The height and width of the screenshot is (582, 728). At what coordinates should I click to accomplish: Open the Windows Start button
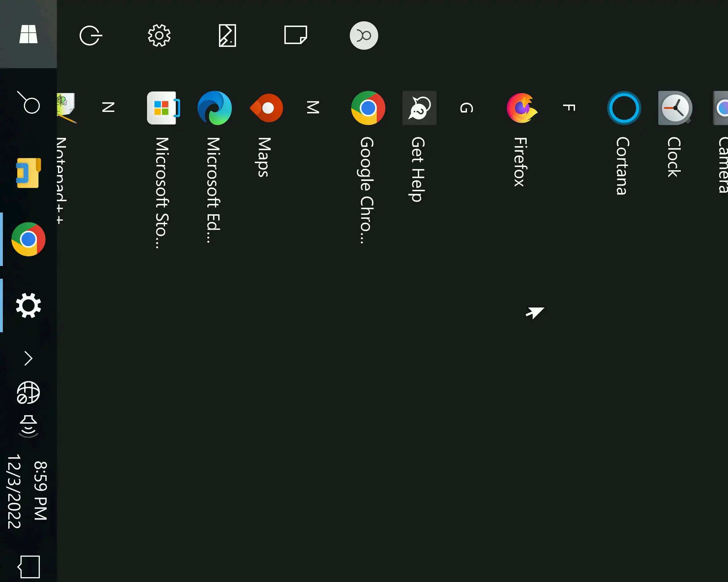click(28, 34)
